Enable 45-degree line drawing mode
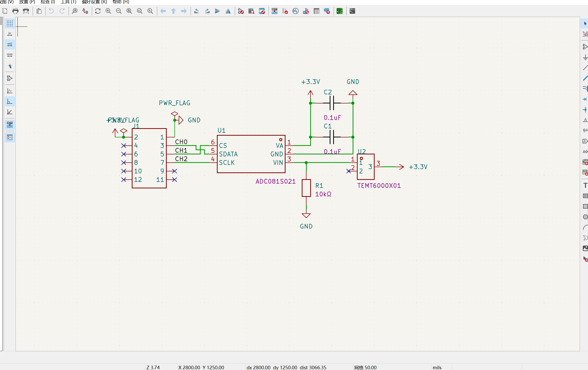This screenshot has width=588, height=370. 10,112
